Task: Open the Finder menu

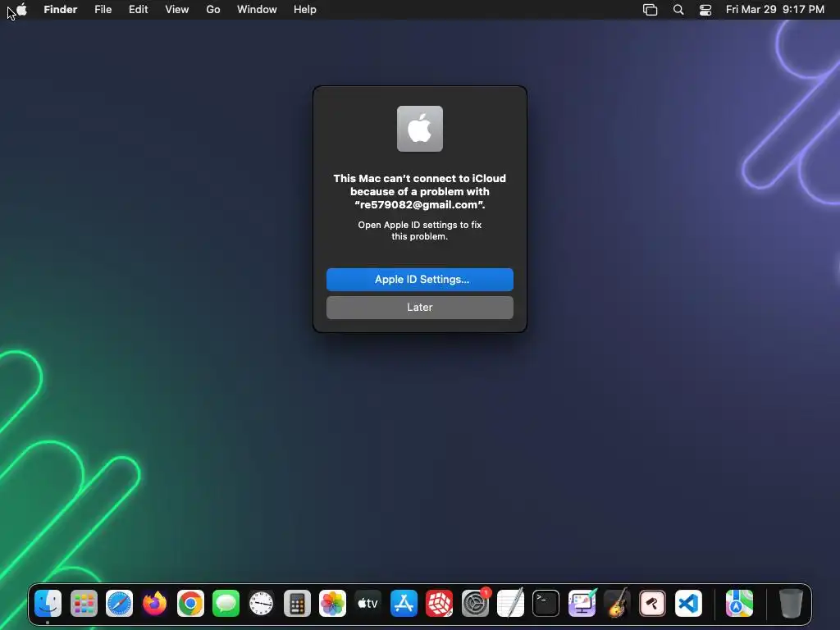Action: [60, 10]
